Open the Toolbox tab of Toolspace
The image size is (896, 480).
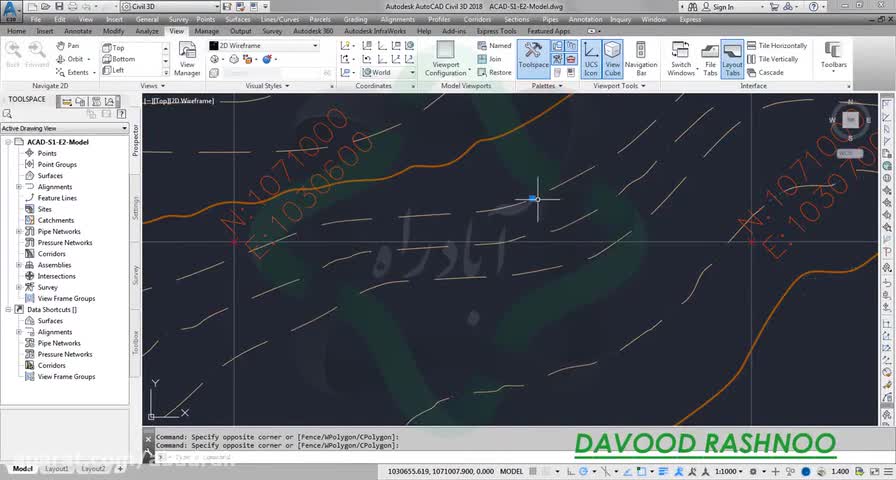(135, 343)
